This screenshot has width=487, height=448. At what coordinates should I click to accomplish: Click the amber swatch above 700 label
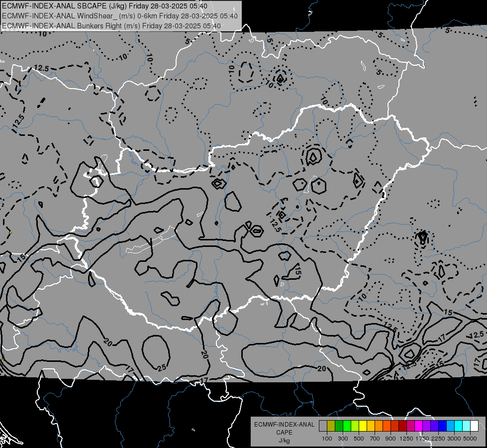coord(371,426)
